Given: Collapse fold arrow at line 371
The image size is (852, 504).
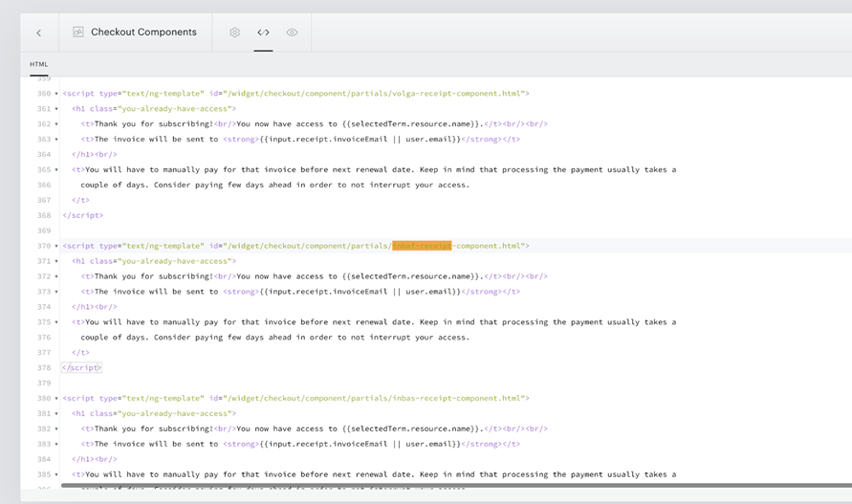Looking at the screenshot, I should [x=56, y=261].
